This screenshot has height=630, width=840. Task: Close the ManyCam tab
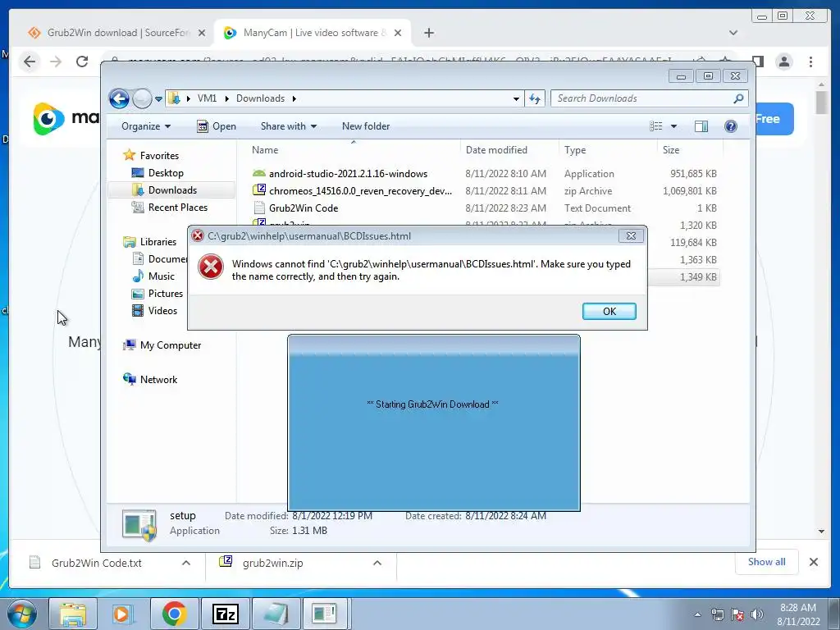398,33
